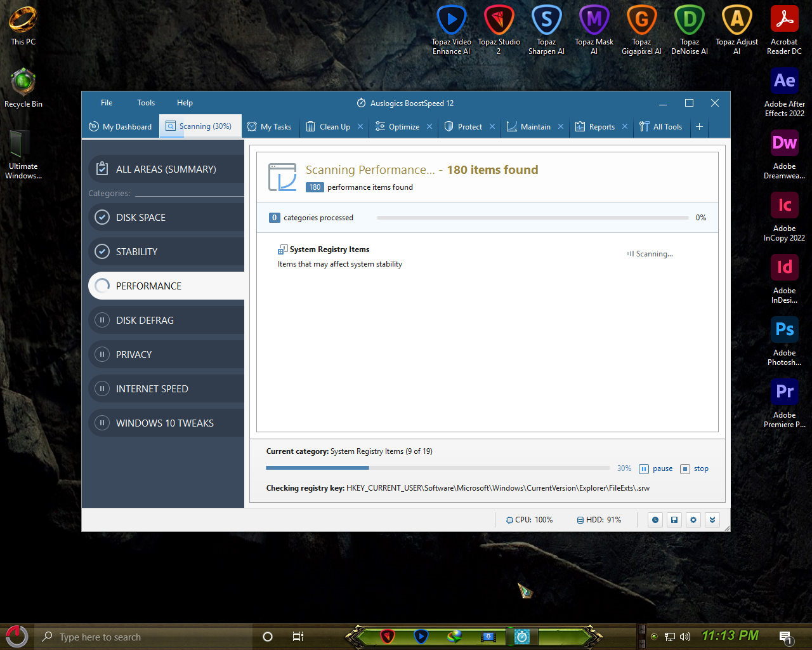
Task: Open the notification center icon
Action: click(x=785, y=637)
